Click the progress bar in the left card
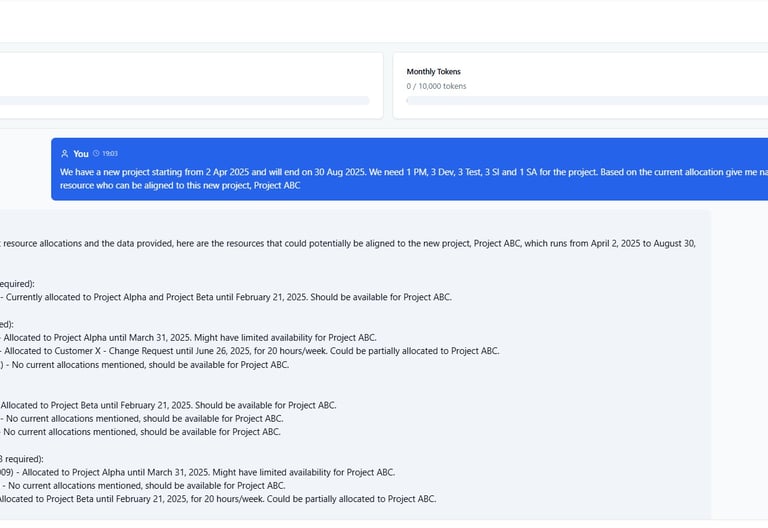 pyautogui.click(x=185, y=101)
